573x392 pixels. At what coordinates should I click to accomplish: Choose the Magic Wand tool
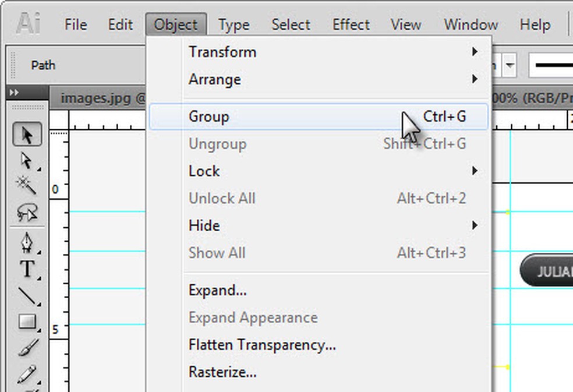(x=27, y=185)
